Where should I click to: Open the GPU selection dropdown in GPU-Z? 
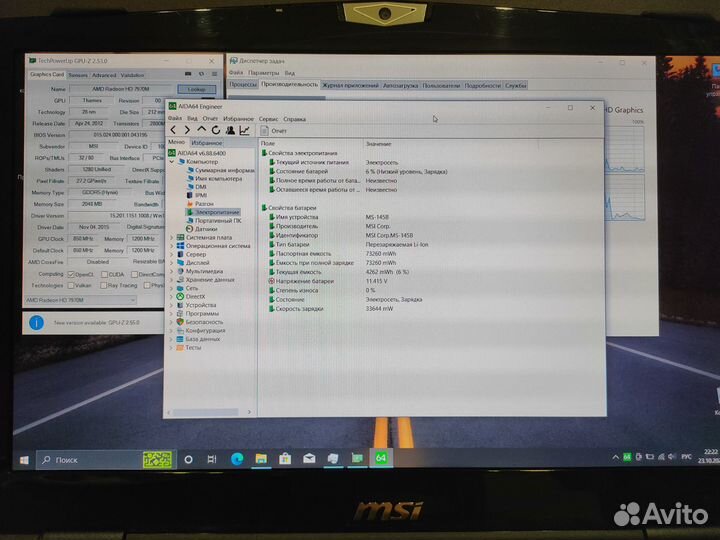[81, 300]
